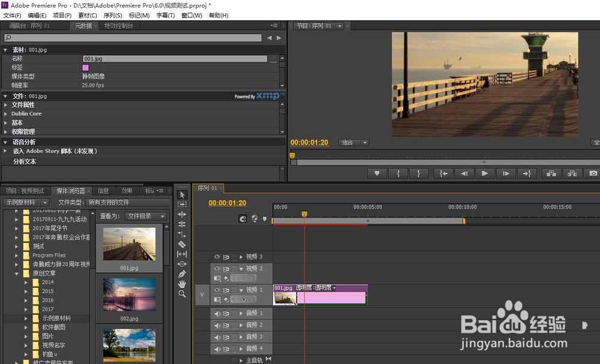Switch to the 特效控制台 tab

[119, 26]
